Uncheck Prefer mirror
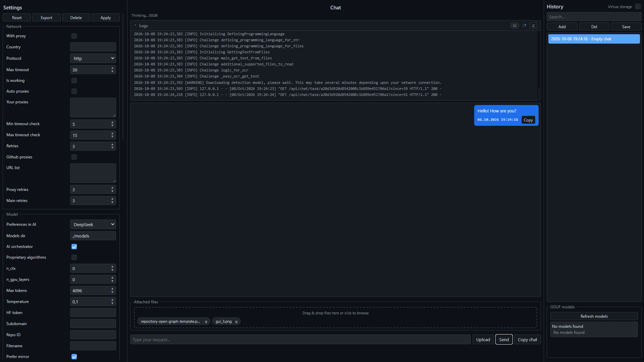 pos(74,357)
